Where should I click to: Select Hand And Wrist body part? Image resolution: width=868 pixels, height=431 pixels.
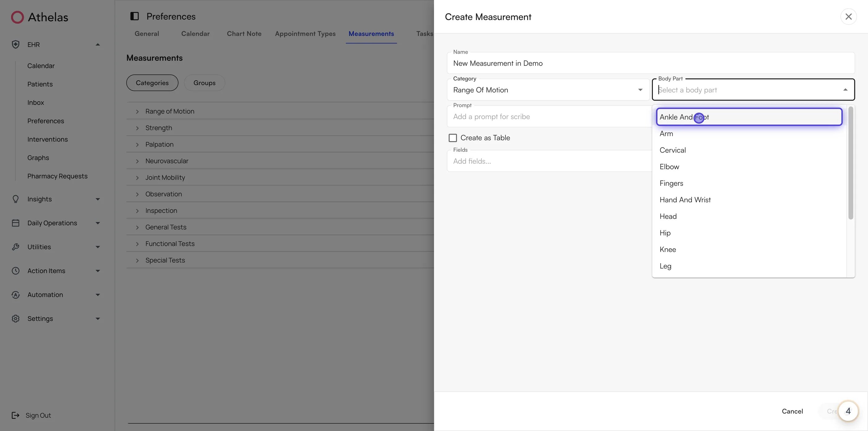click(x=749, y=200)
